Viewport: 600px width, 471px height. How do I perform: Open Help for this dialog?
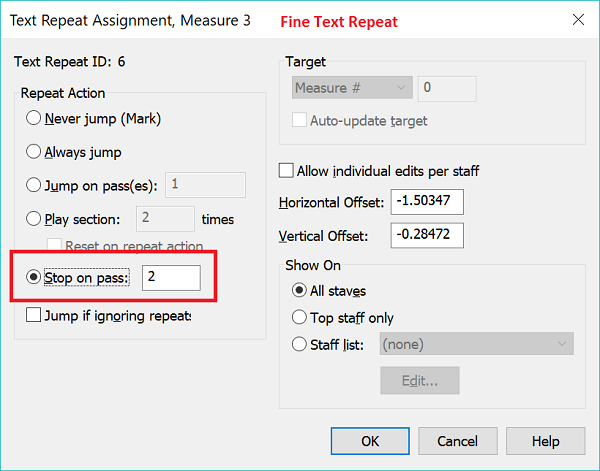pyautogui.click(x=545, y=441)
